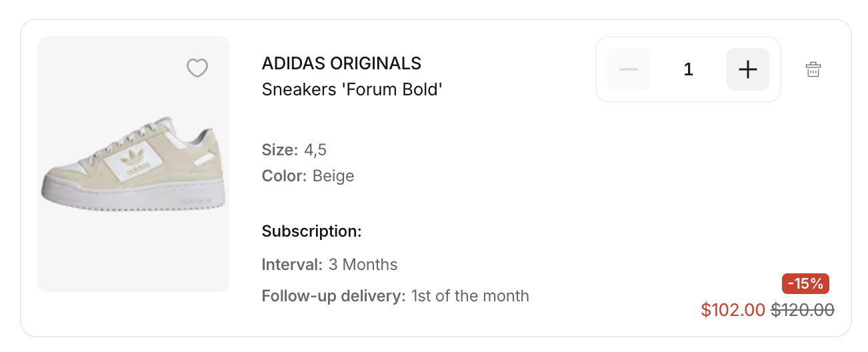Click the quantity value field showing 1
This screenshot has width=868, height=352.
(x=688, y=69)
